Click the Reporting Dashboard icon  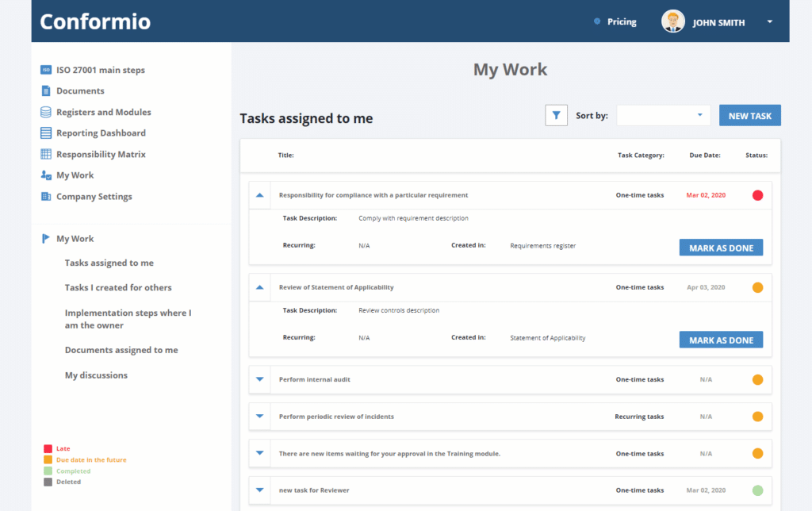pyautogui.click(x=46, y=133)
